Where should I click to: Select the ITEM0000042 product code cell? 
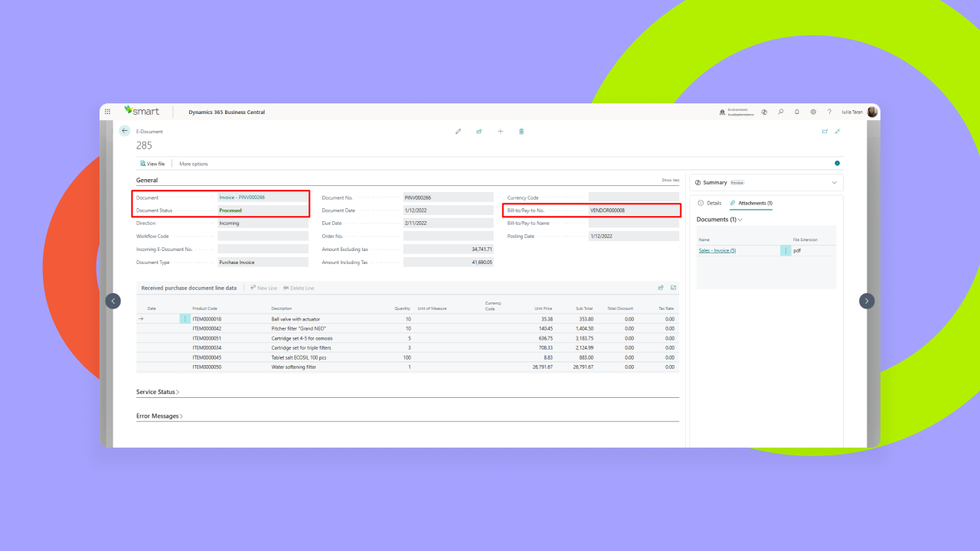tap(207, 328)
